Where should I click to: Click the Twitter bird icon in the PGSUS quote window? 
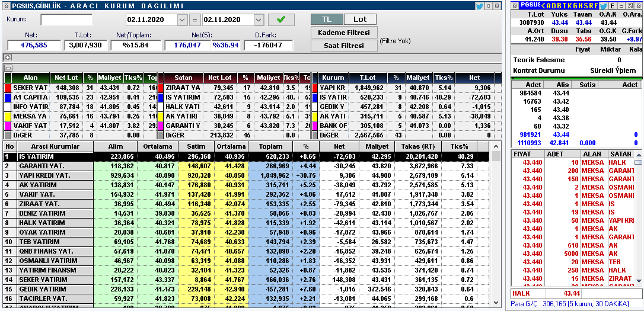[x=603, y=6]
